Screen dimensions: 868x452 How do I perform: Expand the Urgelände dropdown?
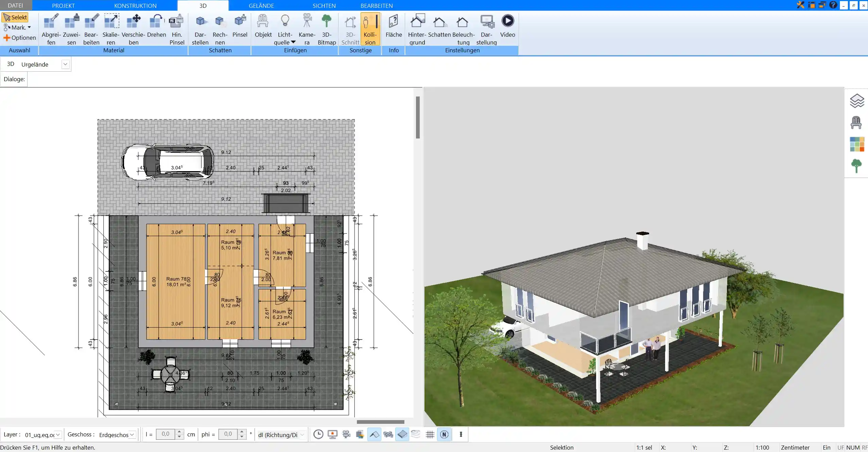[65, 64]
